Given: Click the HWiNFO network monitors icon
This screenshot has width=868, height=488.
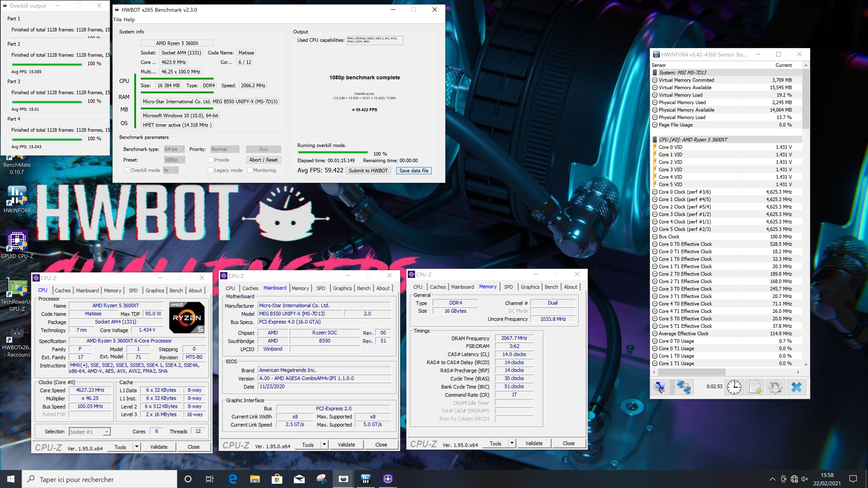Looking at the screenshot, I should 684,387.
